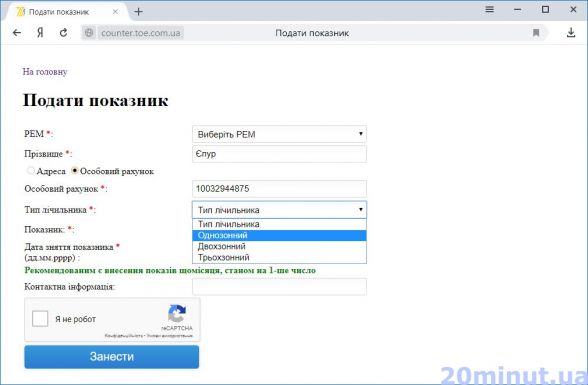This screenshot has height=385, width=588.
Task: Open Yandex home via the Я icon
Action: 40,33
